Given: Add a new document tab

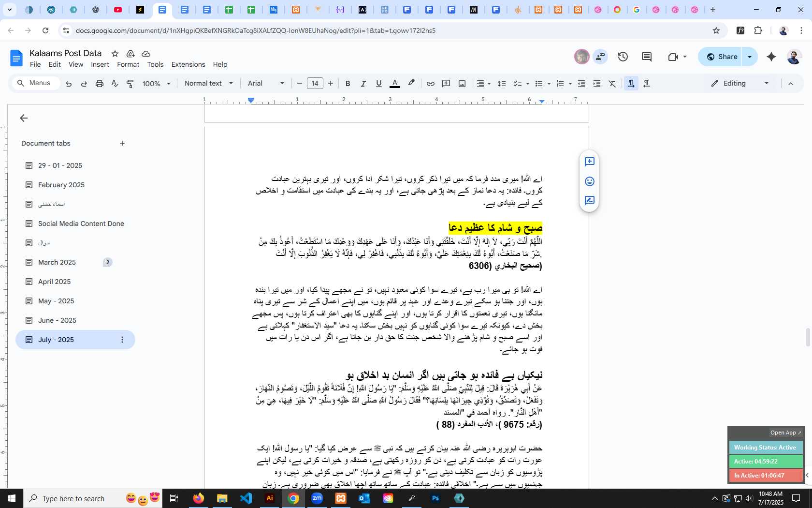Looking at the screenshot, I should click(x=122, y=143).
